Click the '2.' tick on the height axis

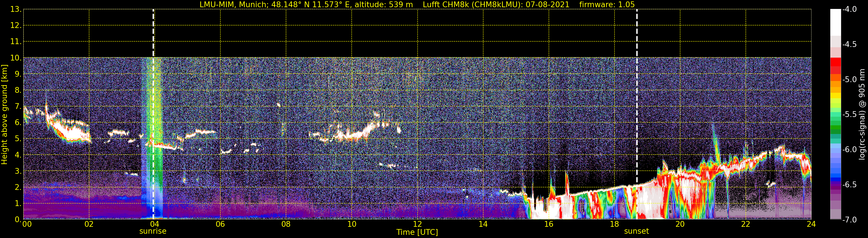(x=18, y=188)
